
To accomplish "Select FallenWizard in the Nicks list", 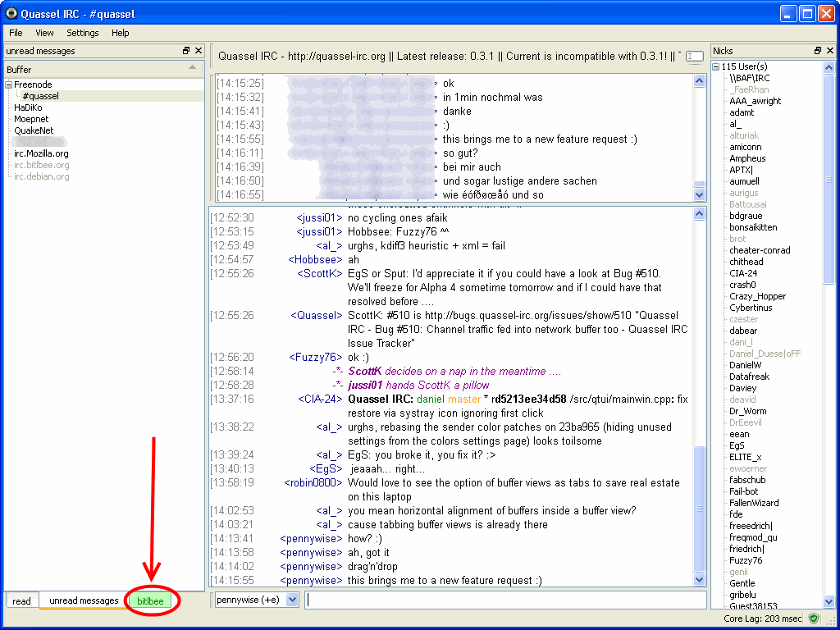I will [754, 503].
